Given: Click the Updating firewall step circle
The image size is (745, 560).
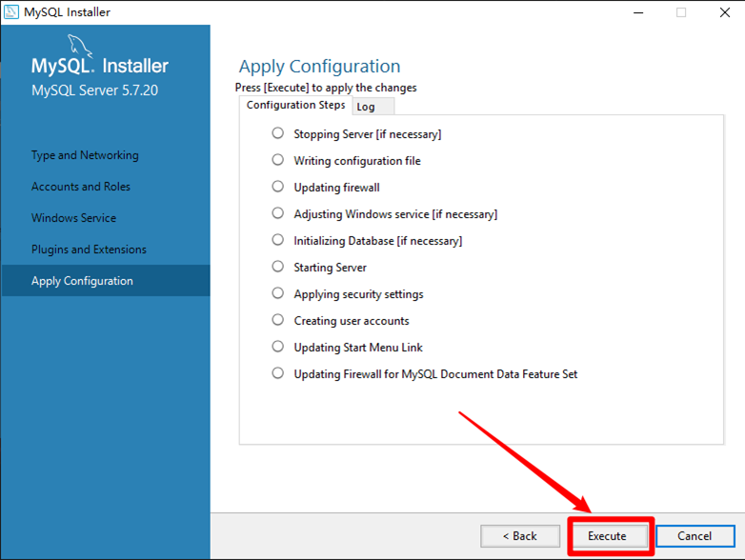Looking at the screenshot, I should [x=278, y=187].
